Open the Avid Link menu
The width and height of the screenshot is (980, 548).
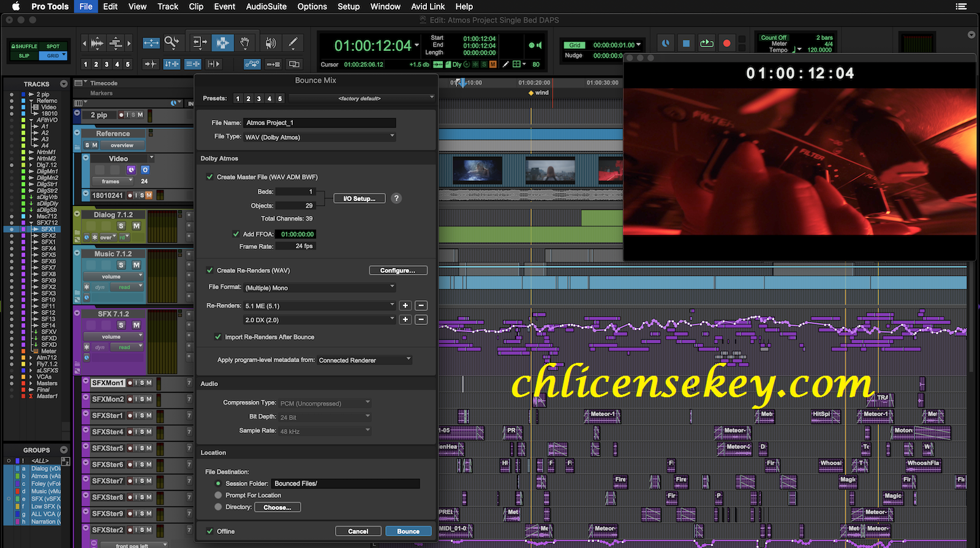click(428, 6)
